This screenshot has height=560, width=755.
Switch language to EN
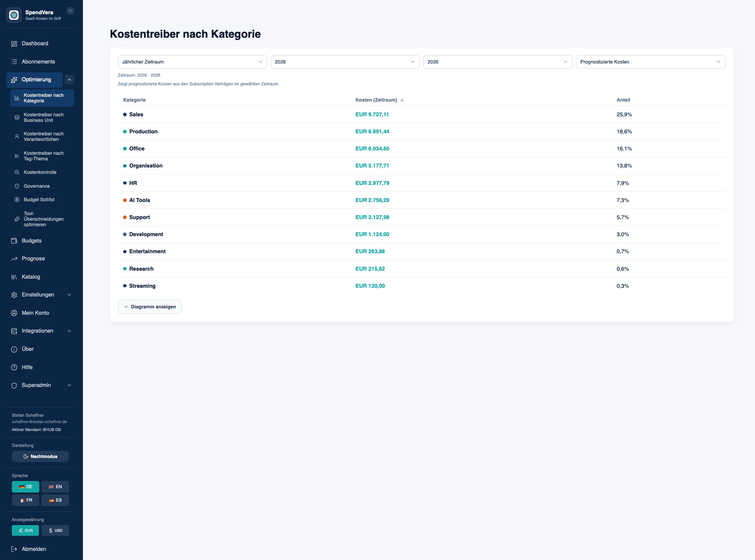[x=55, y=487]
